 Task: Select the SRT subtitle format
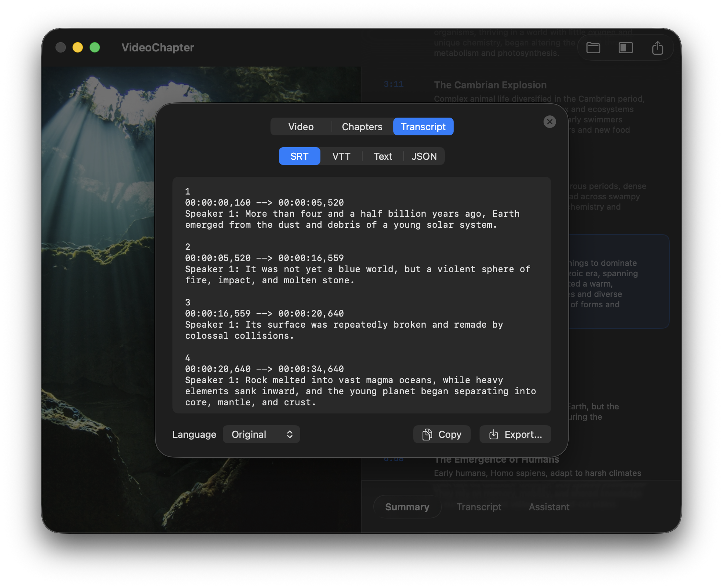[299, 156]
